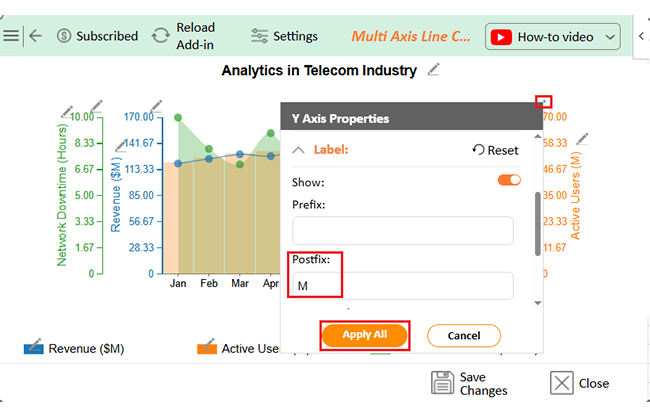Click the Close X icon
Image resolution: width=650 pixels, height=417 pixels.
(x=561, y=383)
